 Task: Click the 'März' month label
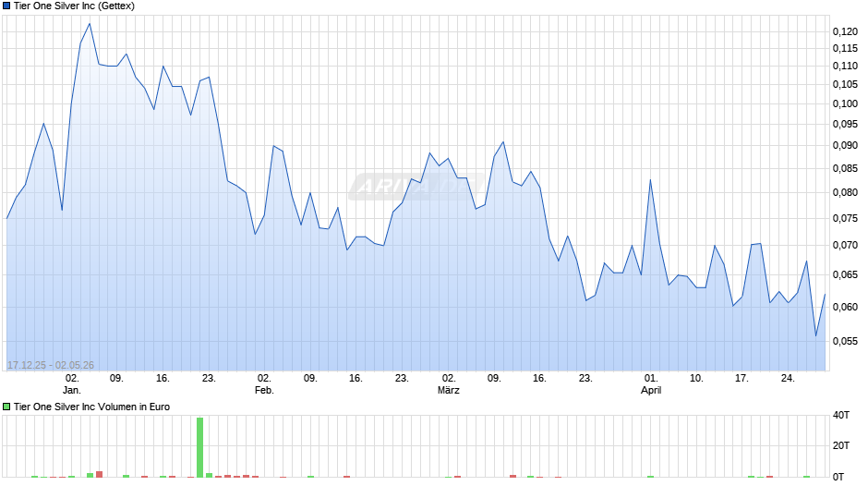coord(449,390)
